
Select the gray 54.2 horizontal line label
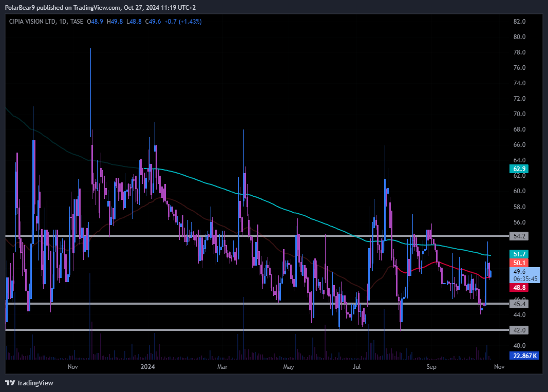pyautogui.click(x=520, y=236)
